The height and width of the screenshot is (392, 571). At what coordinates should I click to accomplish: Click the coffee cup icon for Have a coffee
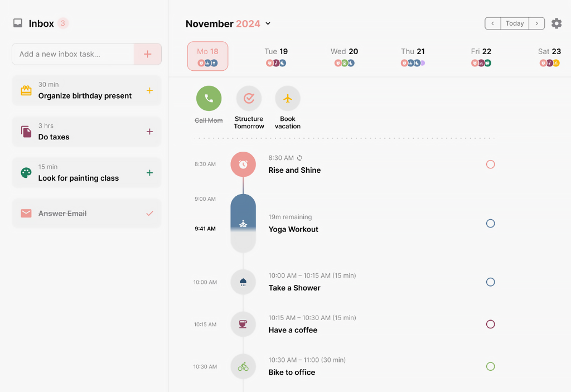click(x=243, y=324)
